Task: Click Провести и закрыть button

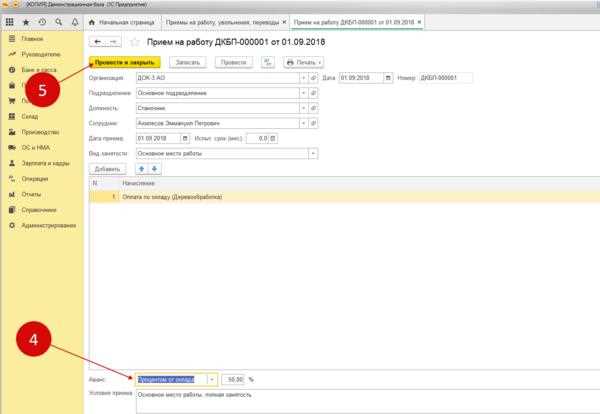Action: pos(125,62)
